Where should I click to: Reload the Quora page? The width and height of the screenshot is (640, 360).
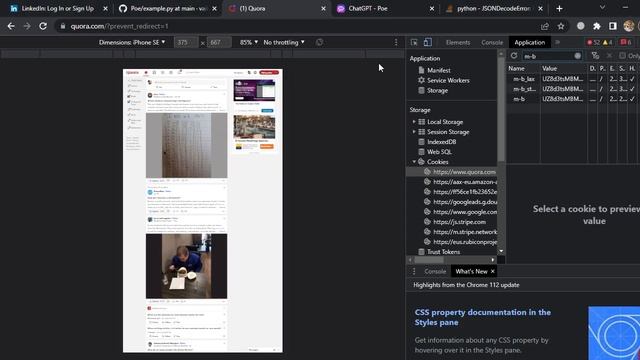point(43,26)
